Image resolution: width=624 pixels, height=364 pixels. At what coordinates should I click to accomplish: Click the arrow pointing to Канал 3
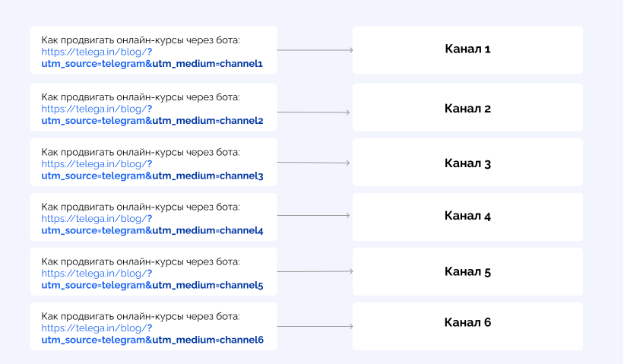pyautogui.click(x=314, y=163)
